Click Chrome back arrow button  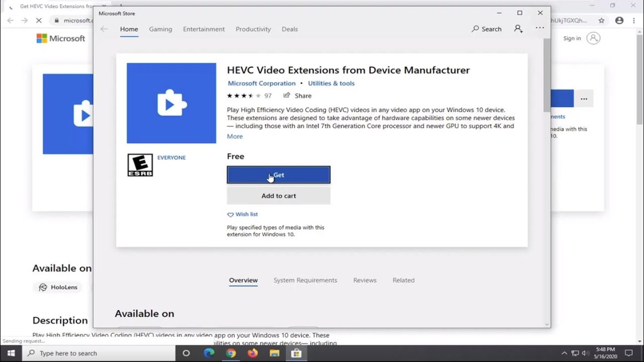pos(11,21)
